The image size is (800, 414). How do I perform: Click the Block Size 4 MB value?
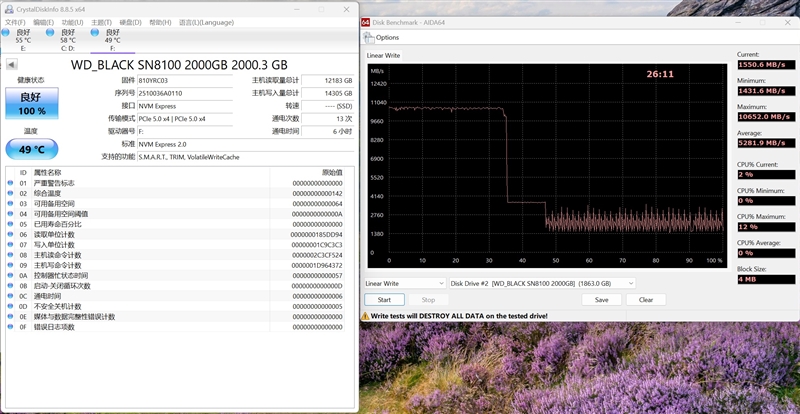pyautogui.click(x=766, y=279)
